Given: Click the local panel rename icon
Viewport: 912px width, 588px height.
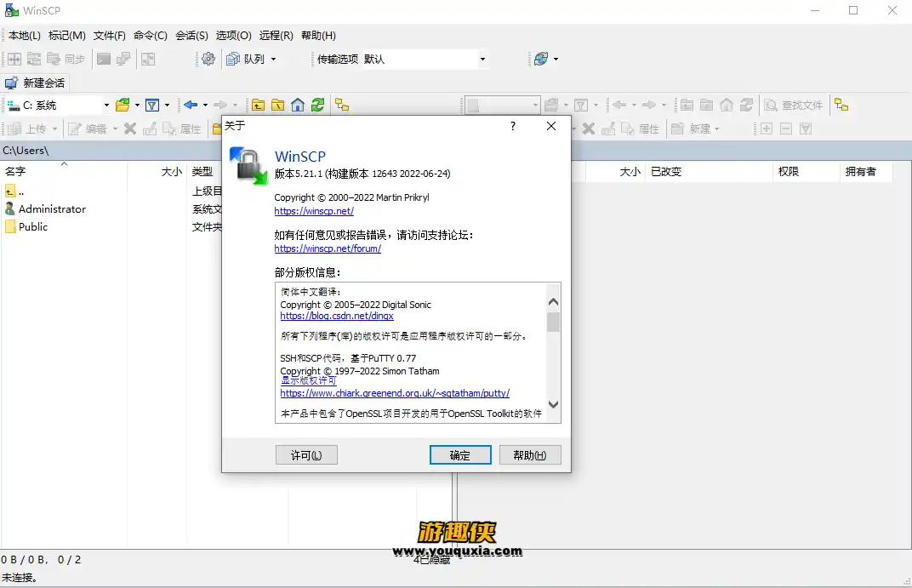Looking at the screenshot, I should click(x=150, y=128).
